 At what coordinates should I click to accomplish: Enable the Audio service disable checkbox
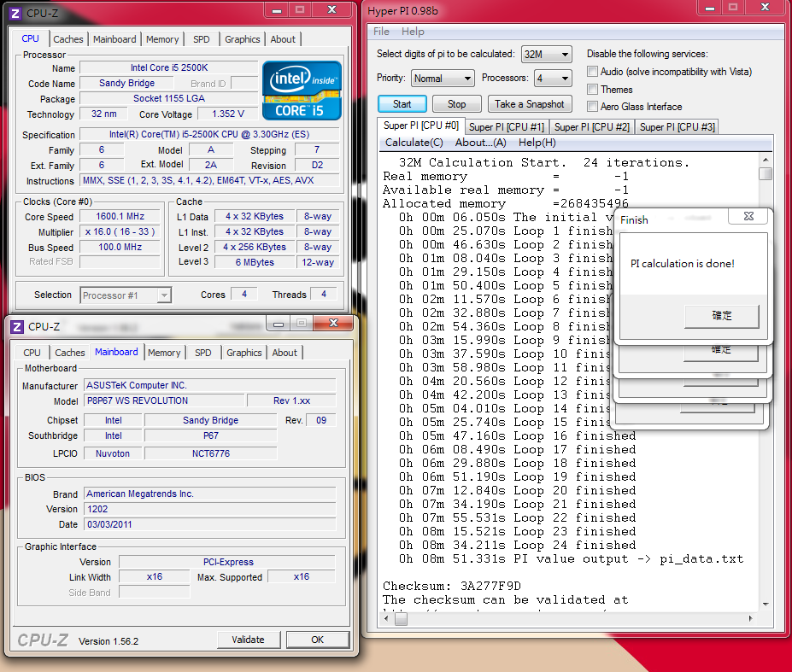tap(592, 71)
